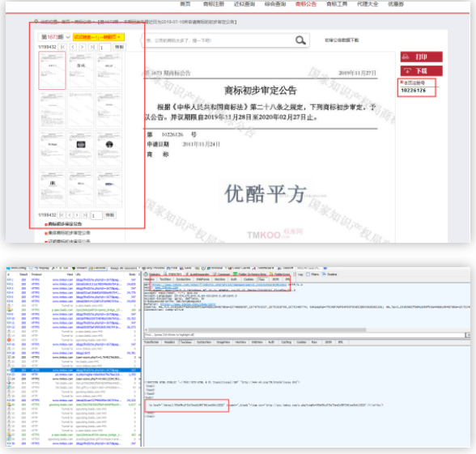Screen dimensions: 476x454
Task: Select the thumbnail with blue brushstroke logo
Action: point(109,189)
